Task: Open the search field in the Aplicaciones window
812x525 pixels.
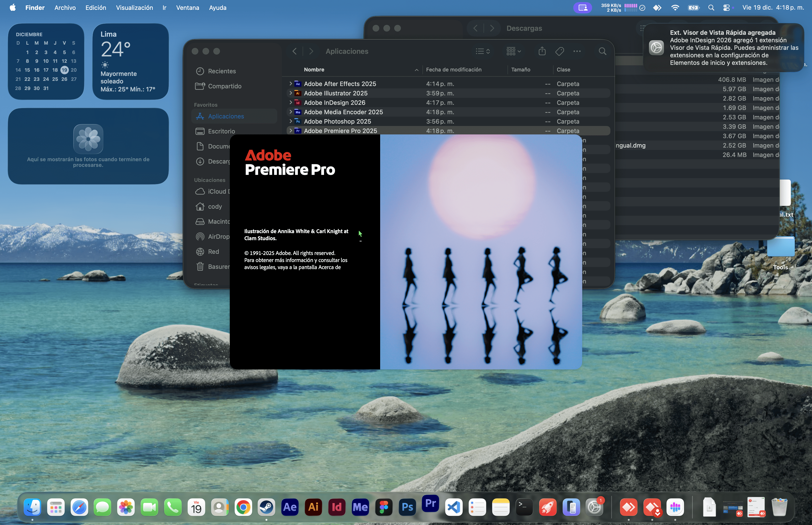Action: point(602,51)
